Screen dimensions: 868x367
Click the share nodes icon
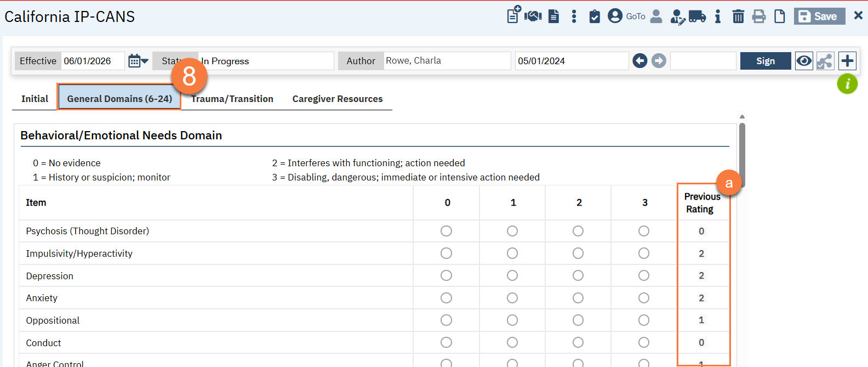825,61
